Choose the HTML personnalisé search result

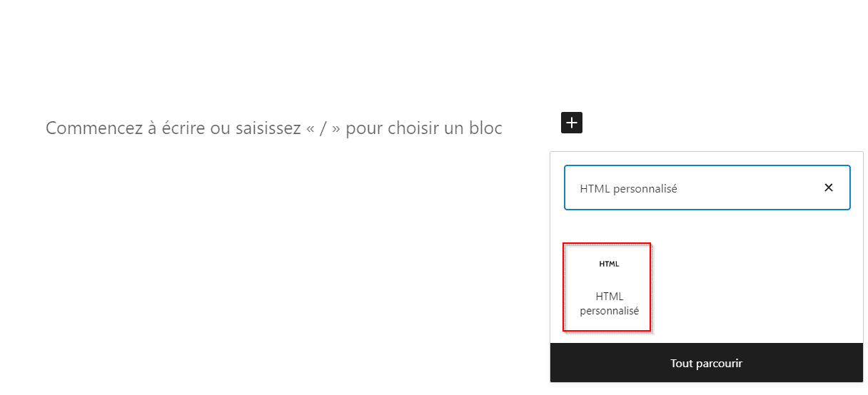(608, 287)
